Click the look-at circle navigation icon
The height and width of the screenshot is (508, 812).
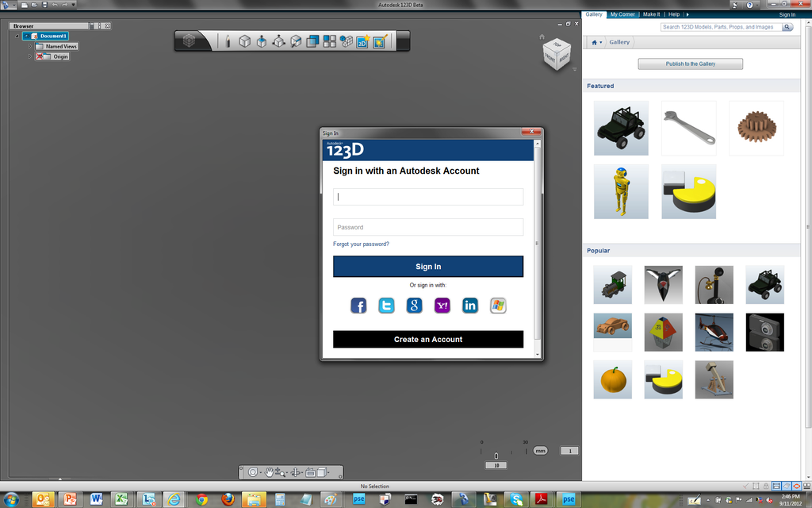pos(253,472)
